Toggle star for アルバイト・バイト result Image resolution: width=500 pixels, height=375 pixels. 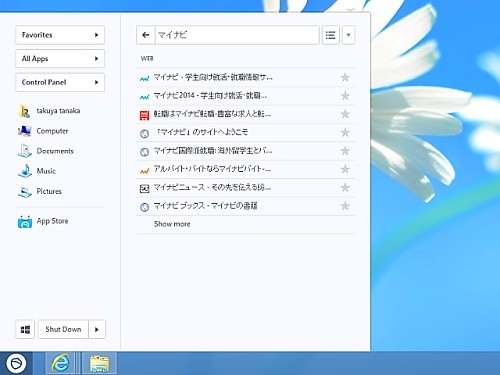click(345, 169)
